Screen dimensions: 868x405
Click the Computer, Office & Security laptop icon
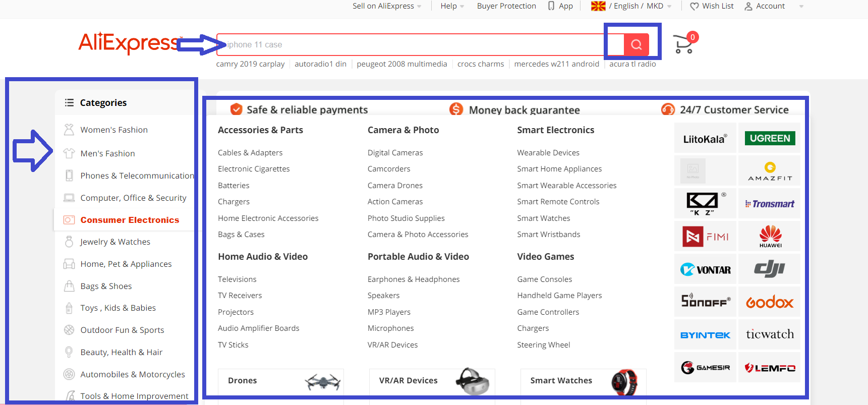(69, 198)
